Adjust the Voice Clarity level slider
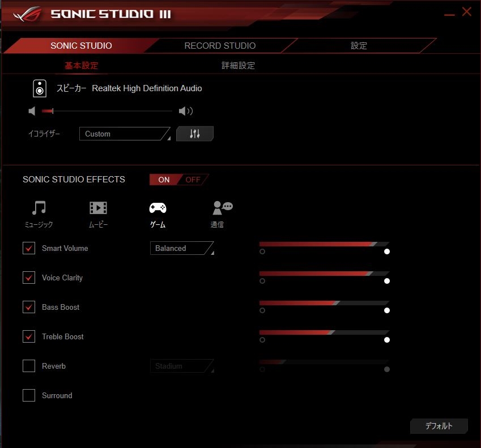 [x=324, y=274]
